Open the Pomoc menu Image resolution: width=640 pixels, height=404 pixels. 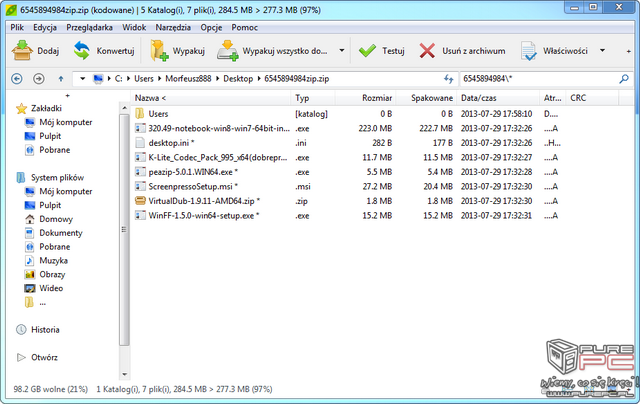[244, 27]
